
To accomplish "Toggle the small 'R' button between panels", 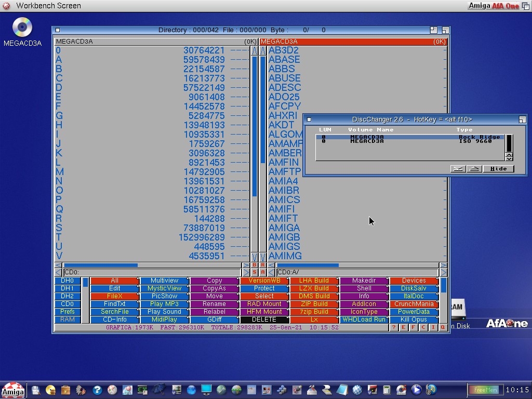I will (263, 265).
